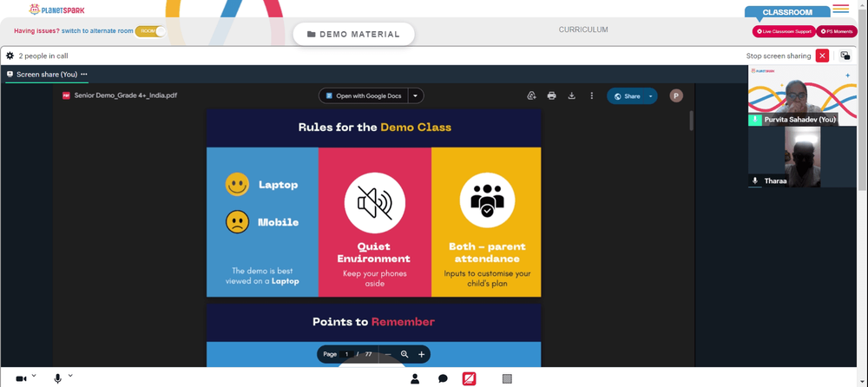Expand the Share button dropdown arrow

coord(651,95)
